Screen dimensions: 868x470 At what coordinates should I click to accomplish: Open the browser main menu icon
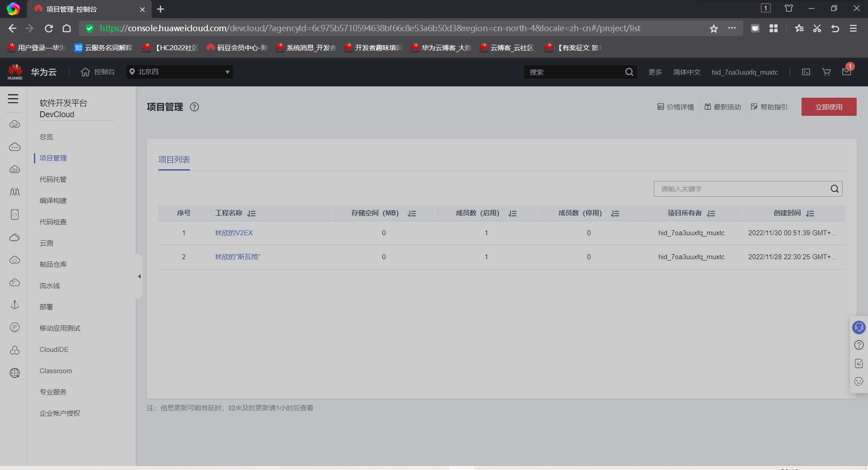coord(854,28)
